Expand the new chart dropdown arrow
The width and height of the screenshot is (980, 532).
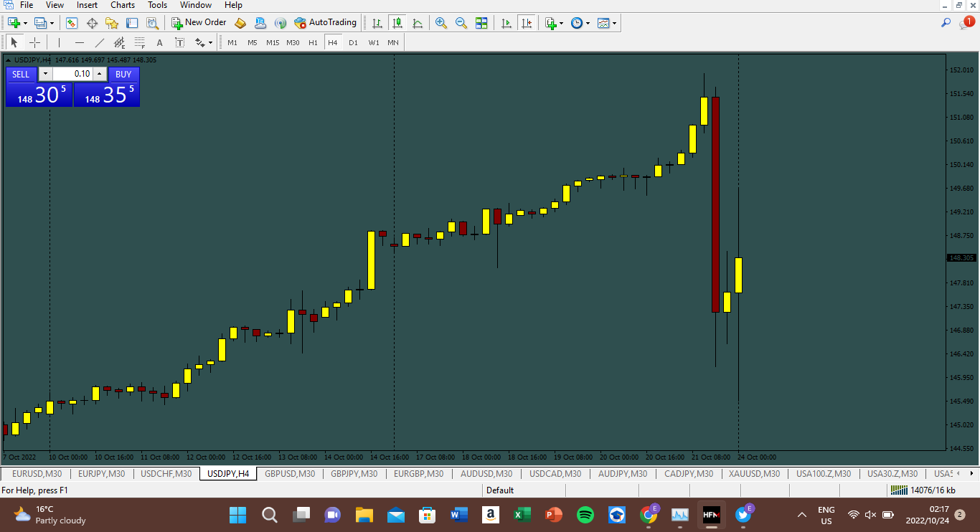(25, 23)
